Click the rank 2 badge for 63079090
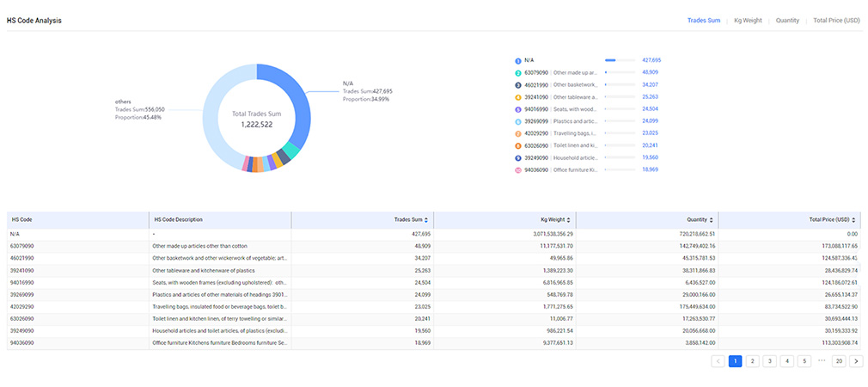868x387 pixels. [518, 72]
